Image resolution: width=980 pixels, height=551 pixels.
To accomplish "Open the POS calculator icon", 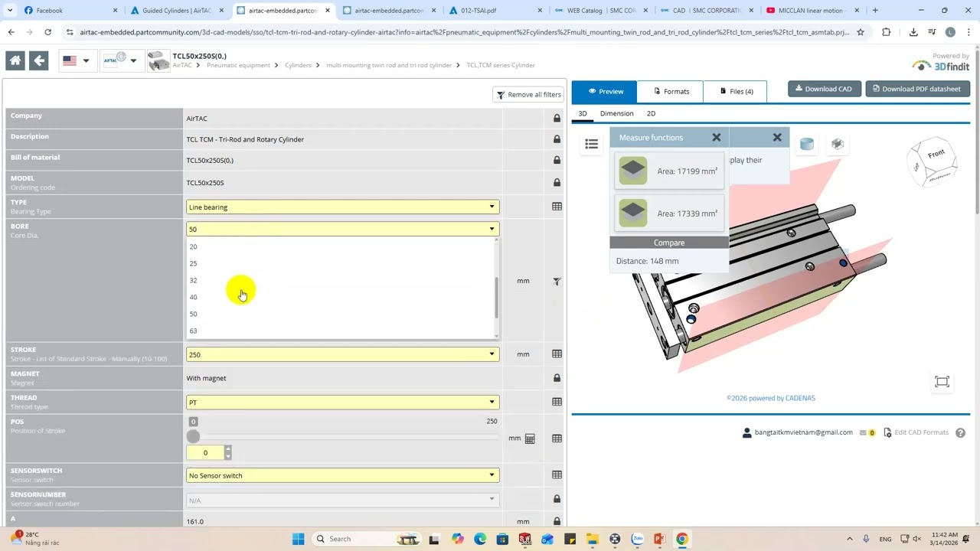I will click(530, 439).
